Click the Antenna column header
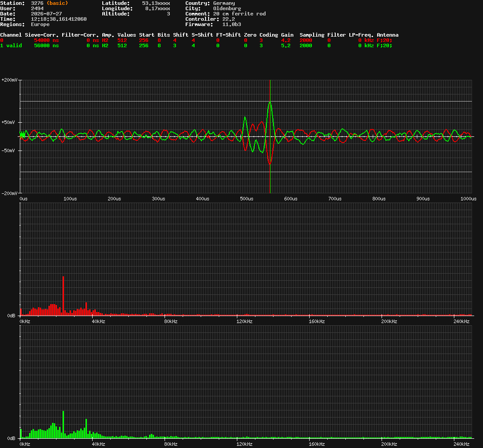The width and height of the screenshot is (483, 448). point(388,35)
